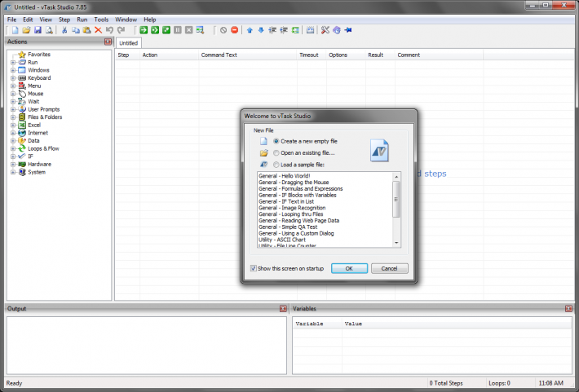Close the Actions panel with its red button
Image resolution: width=579 pixels, height=392 pixels.
tap(108, 42)
